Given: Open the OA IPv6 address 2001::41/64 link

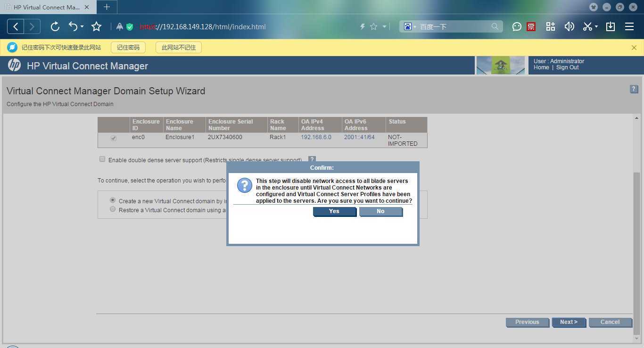Looking at the screenshot, I should 359,137.
